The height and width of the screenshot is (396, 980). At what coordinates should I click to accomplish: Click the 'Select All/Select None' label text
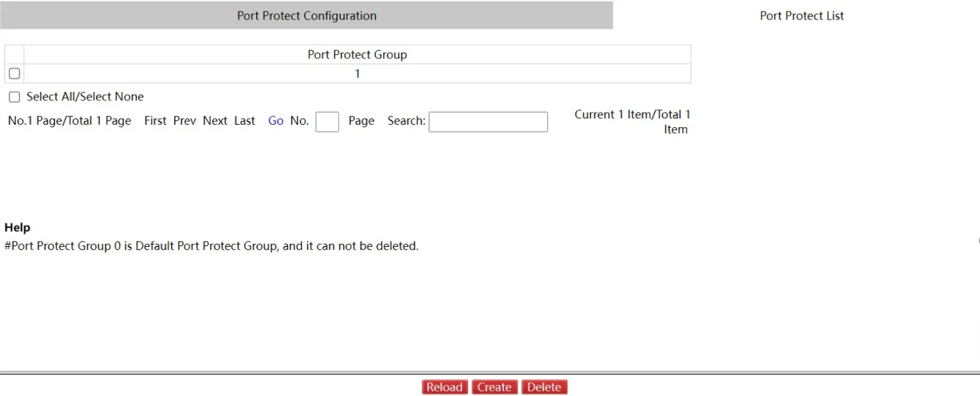coord(85,97)
